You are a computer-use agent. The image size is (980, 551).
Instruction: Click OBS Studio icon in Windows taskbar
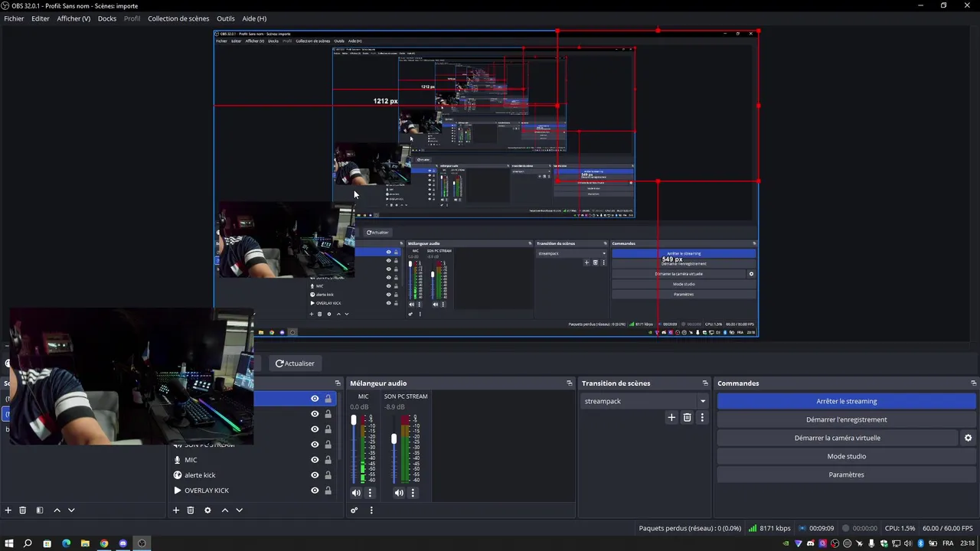[x=142, y=543]
